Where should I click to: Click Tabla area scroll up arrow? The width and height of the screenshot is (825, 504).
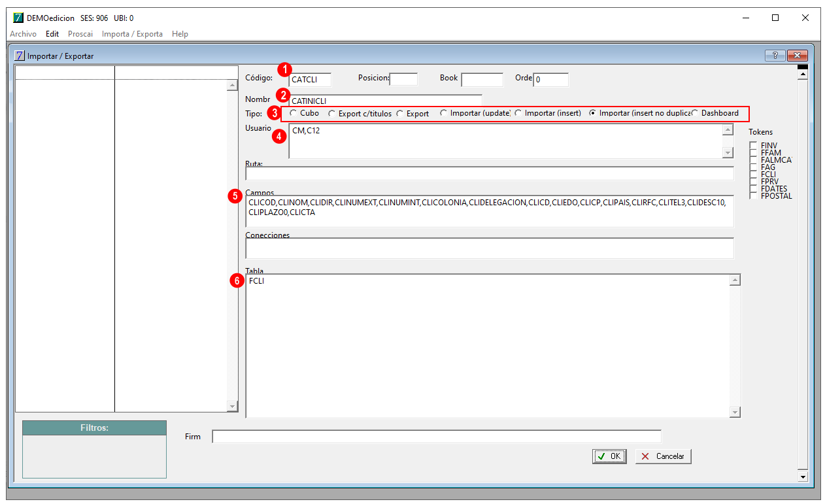(735, 280)
